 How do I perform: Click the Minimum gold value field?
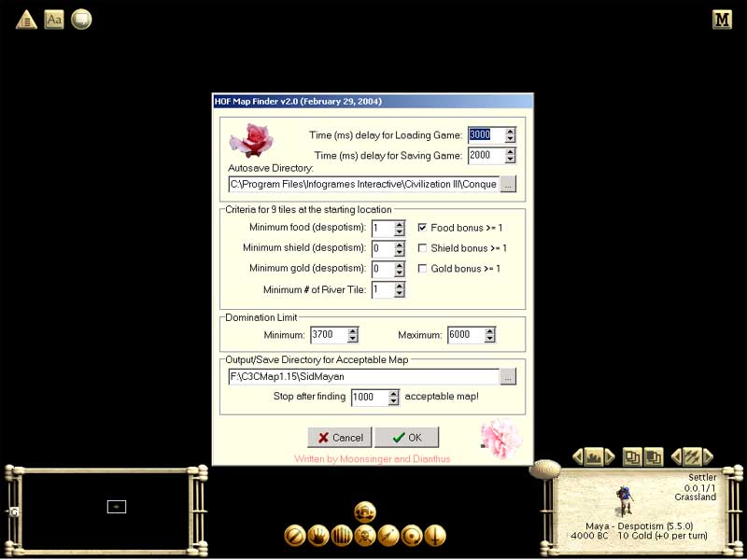tap(383, 269)
